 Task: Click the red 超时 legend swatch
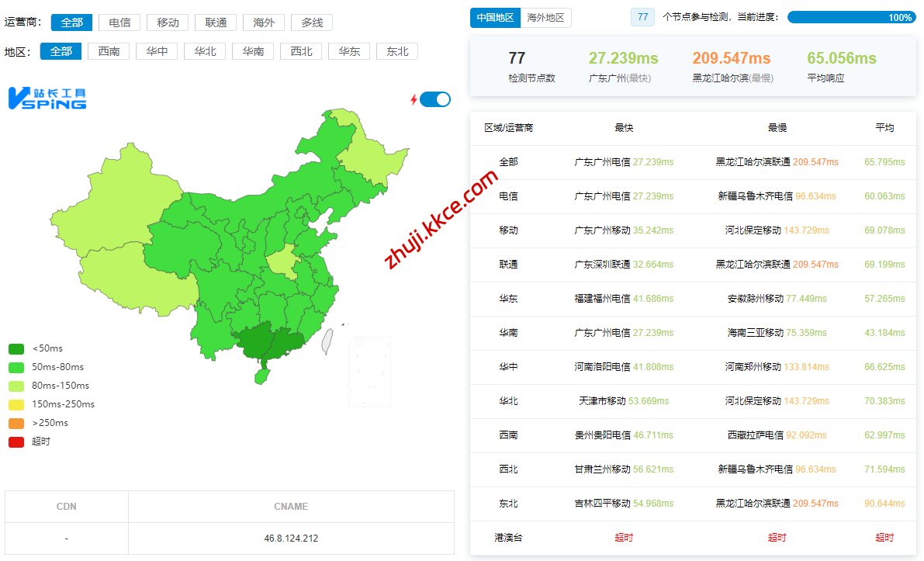[16, 442]
